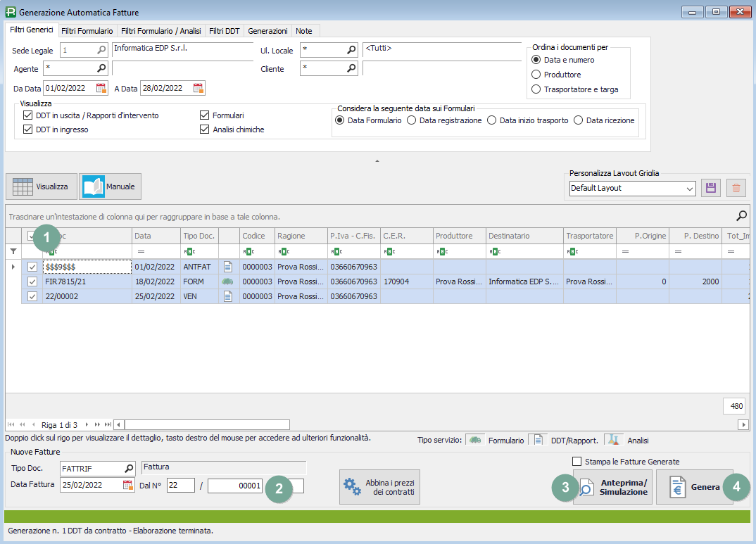Click the Tipo Doc. lookup magnifier
This screenshot has height=544, width=756.
coord(129,468)
